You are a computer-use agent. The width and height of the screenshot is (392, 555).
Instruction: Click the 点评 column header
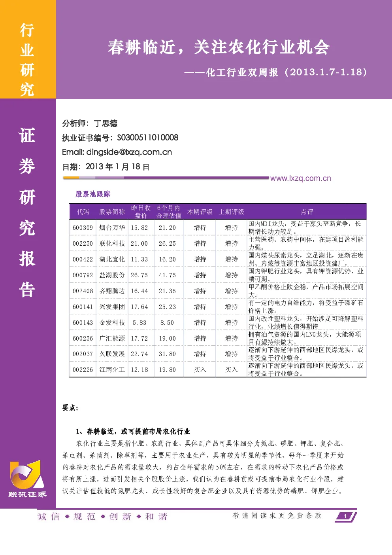tap(307, 212)
